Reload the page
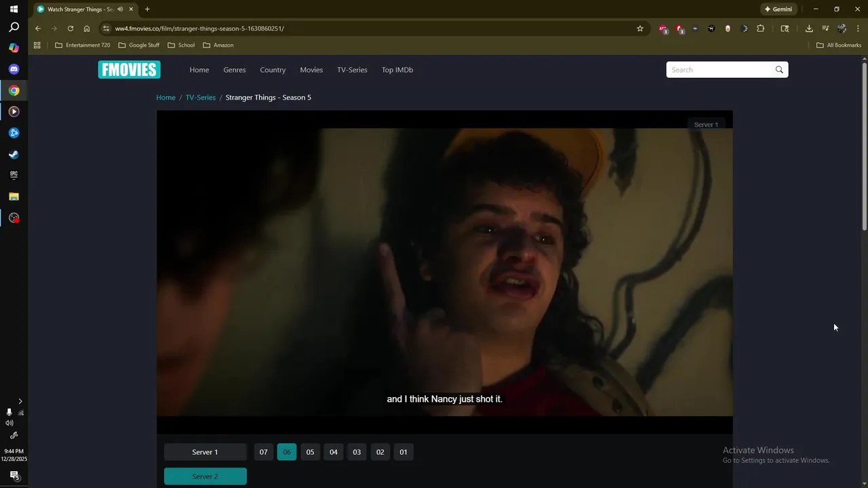Viewport: 868px width, 488px height. [x=71, y=28]
